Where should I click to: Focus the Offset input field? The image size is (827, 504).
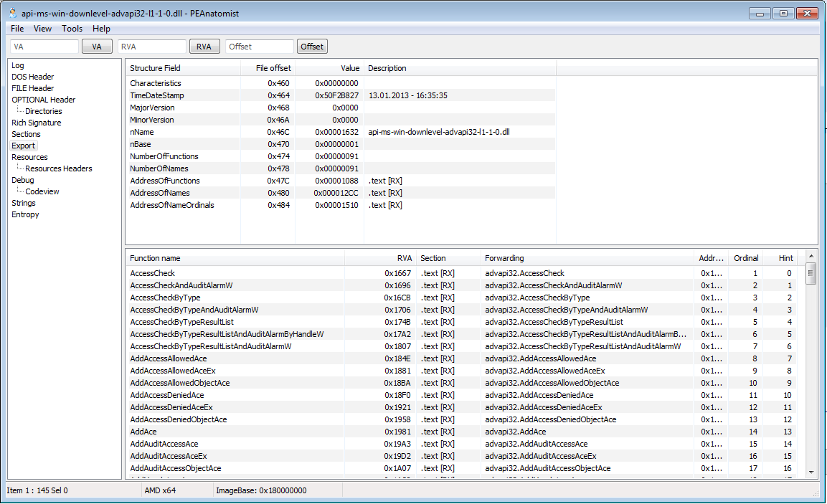tap(259, 47)
